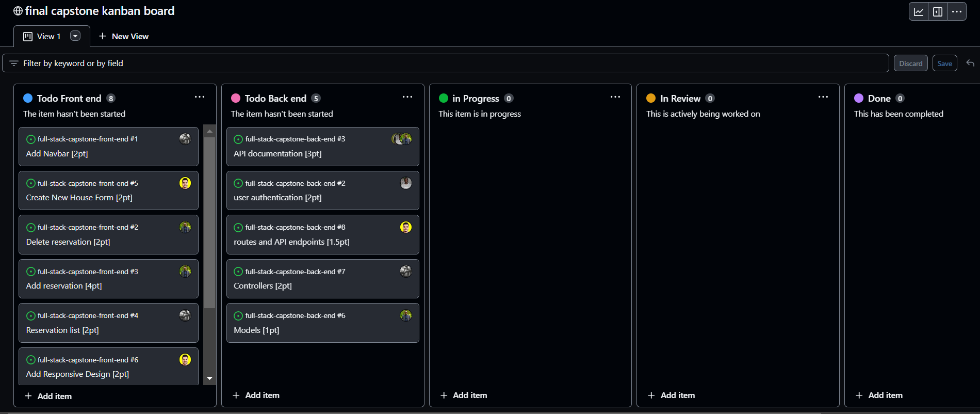Click the open-issue status icon on Add Navbar card
This screenshot has height=414, width=980.
[x=31, y=138]
